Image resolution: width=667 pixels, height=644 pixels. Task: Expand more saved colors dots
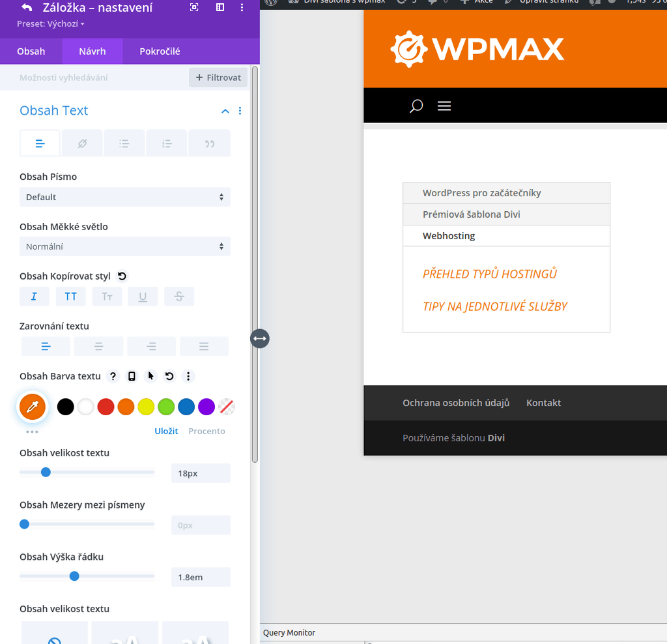pyautogui.click(x=32, y=432)
